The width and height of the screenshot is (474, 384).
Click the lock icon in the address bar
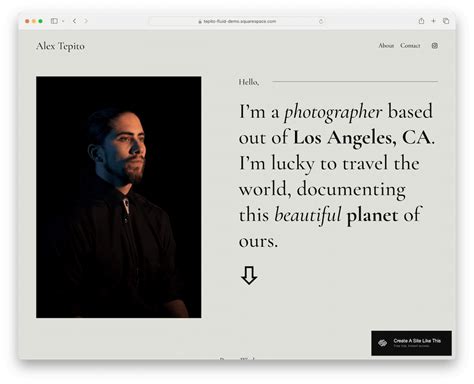pyautogui.click(x=200, y=22)
